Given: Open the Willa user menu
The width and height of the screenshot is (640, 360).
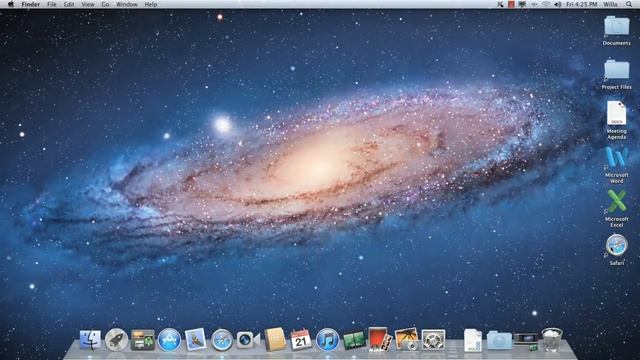Looking at the screenshot, I should [610, 4].
